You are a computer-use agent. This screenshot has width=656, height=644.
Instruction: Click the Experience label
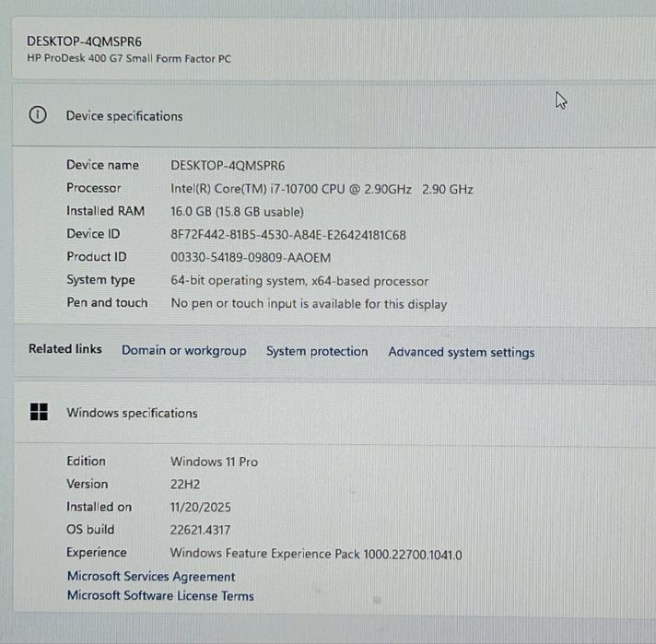(97, 553)
